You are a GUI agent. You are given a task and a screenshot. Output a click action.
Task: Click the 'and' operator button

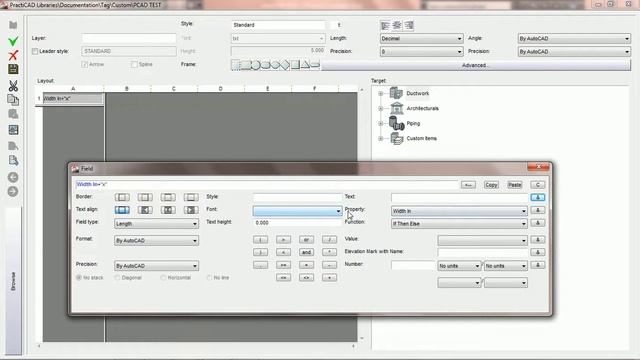coord(306,252)
